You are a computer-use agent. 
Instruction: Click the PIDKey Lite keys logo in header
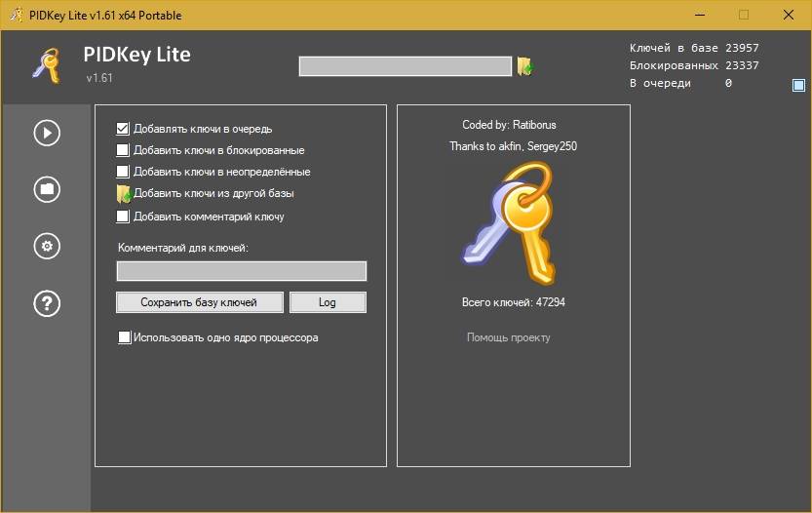tap(47, 65)
